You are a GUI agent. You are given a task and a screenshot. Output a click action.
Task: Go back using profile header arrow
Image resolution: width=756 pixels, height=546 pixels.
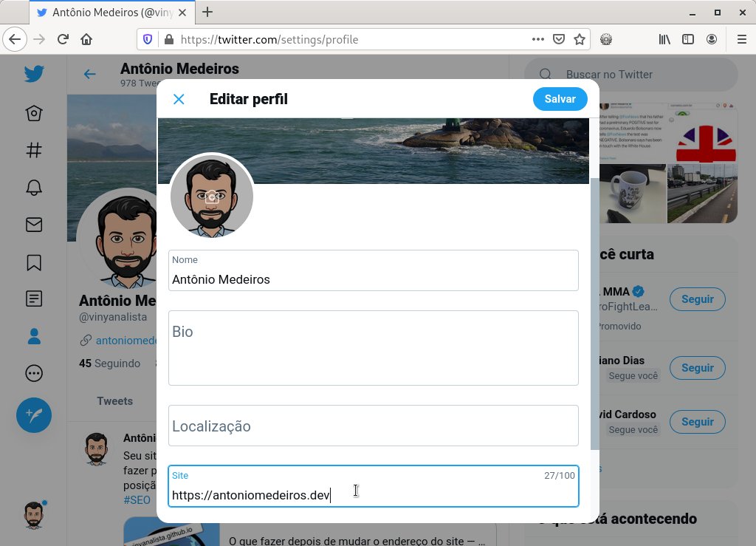point(89,74)
